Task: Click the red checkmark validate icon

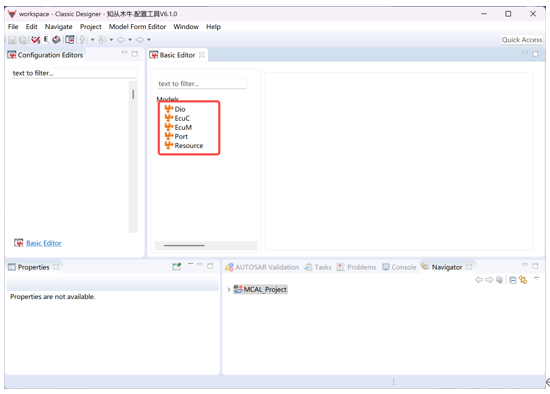Action: coord(35,40)
